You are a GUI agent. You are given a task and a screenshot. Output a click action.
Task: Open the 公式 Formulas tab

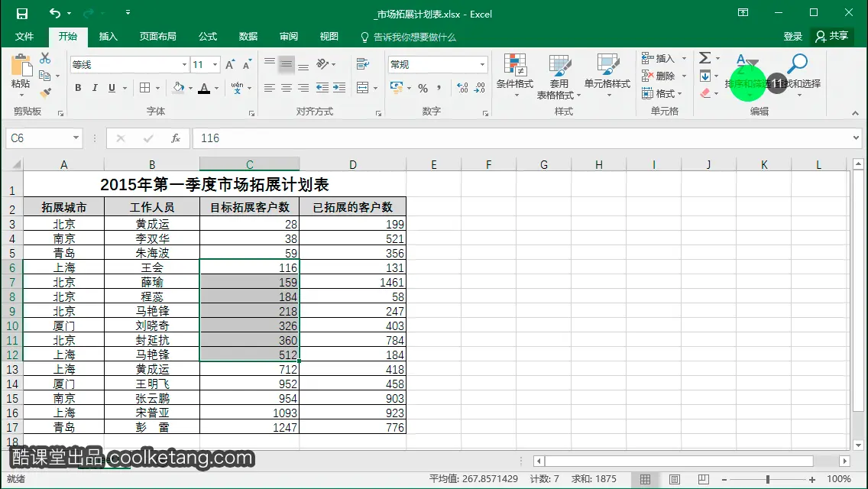(208, 37)
